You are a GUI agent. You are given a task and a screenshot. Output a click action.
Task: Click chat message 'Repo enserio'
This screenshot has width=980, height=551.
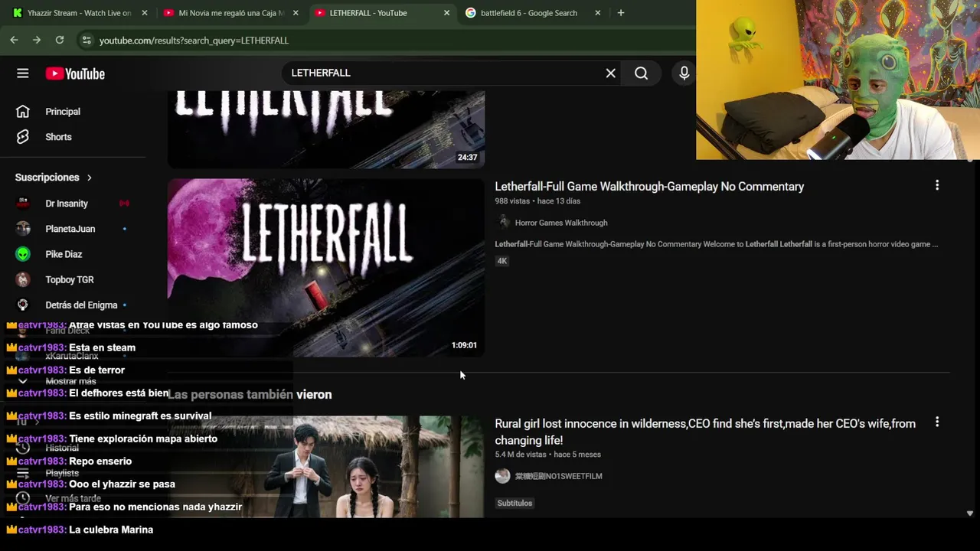pyautogui.click(x=100, y=461)
